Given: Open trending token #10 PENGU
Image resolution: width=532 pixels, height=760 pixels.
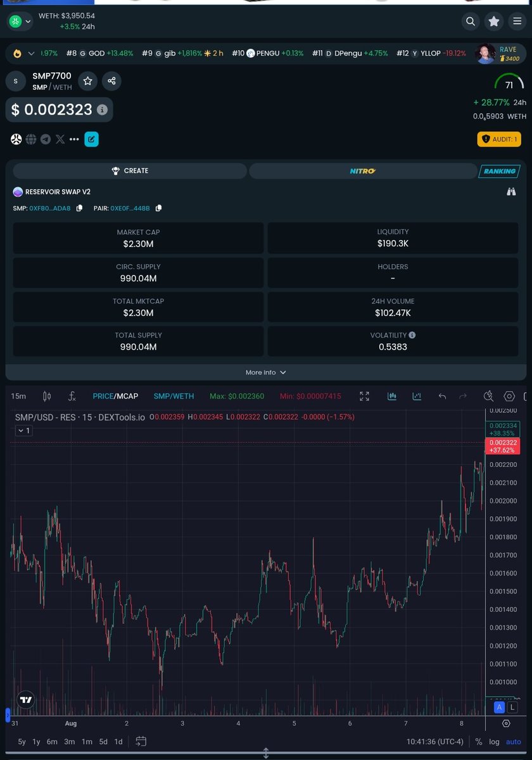Looking at the screenshot, I should [x=268, y=54].
